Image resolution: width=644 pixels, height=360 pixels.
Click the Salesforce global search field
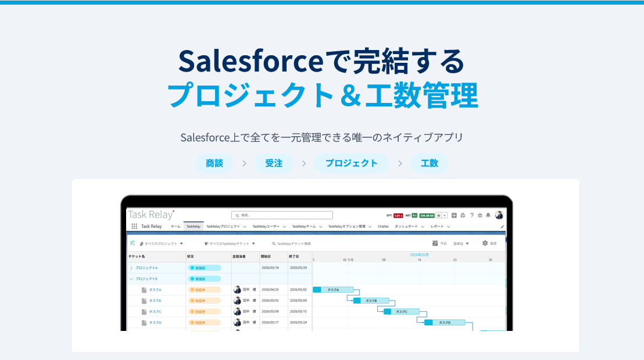point(282,215)
